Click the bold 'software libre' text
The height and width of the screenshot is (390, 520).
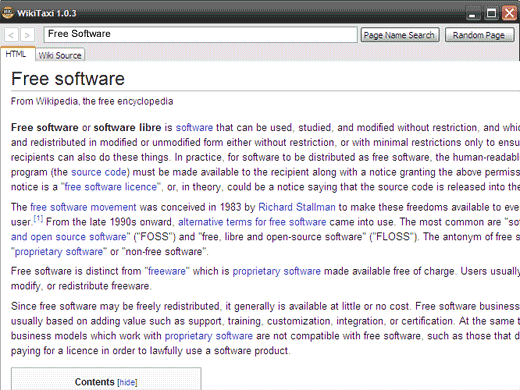click(127, 128)
